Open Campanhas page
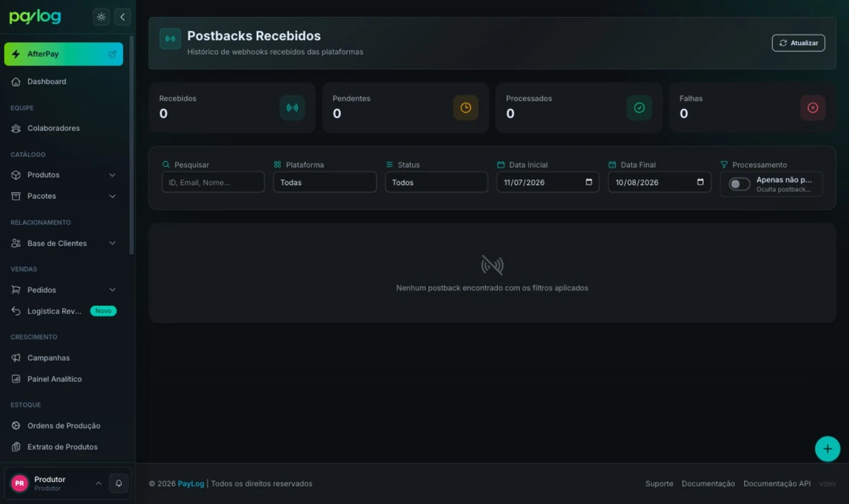 point(64,358)
